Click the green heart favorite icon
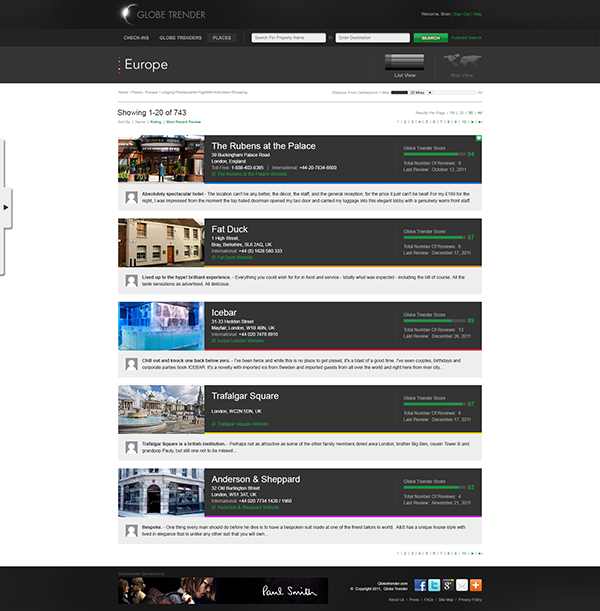The image size is (600, 611). pos(479,138)
